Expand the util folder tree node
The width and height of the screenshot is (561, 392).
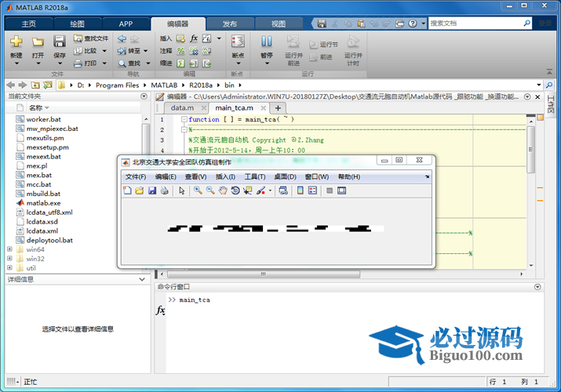click(x=9, y=267)
